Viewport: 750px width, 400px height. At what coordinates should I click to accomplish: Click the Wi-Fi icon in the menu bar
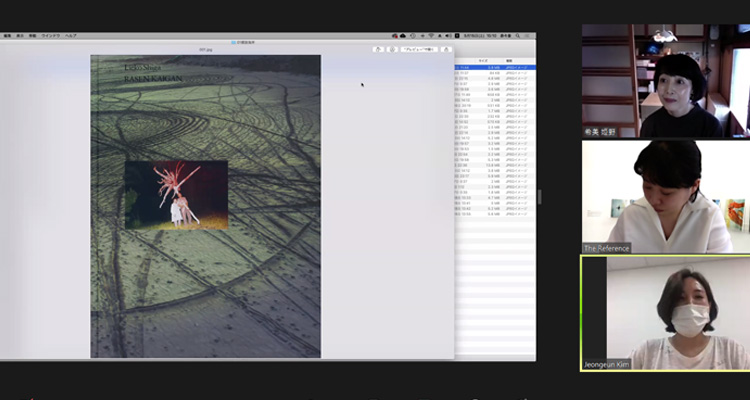(431, 36)
